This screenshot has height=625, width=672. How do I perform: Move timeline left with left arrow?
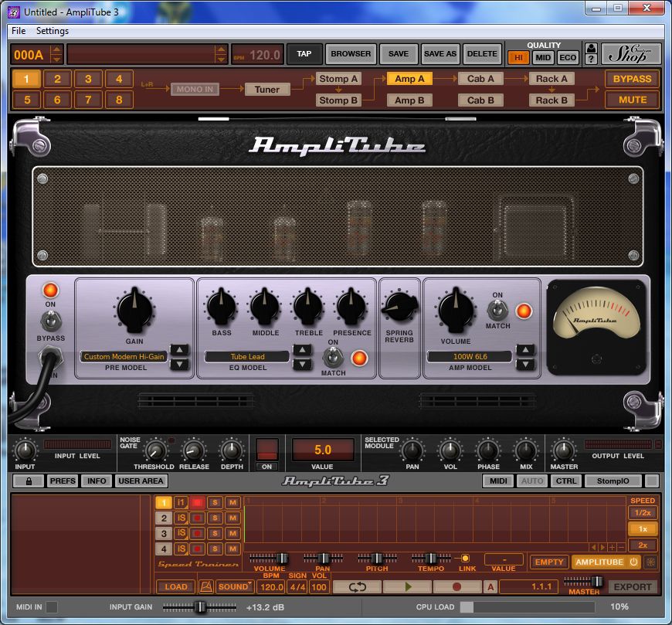(593, 548)
